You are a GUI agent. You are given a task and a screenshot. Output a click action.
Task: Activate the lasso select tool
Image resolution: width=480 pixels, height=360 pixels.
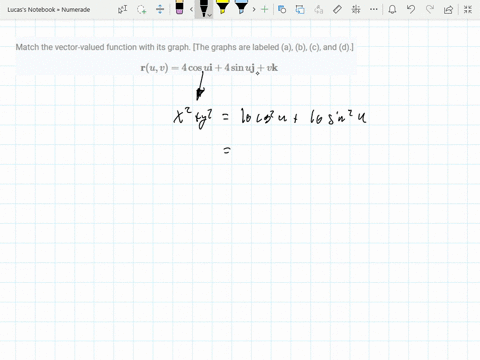point(142,9)
